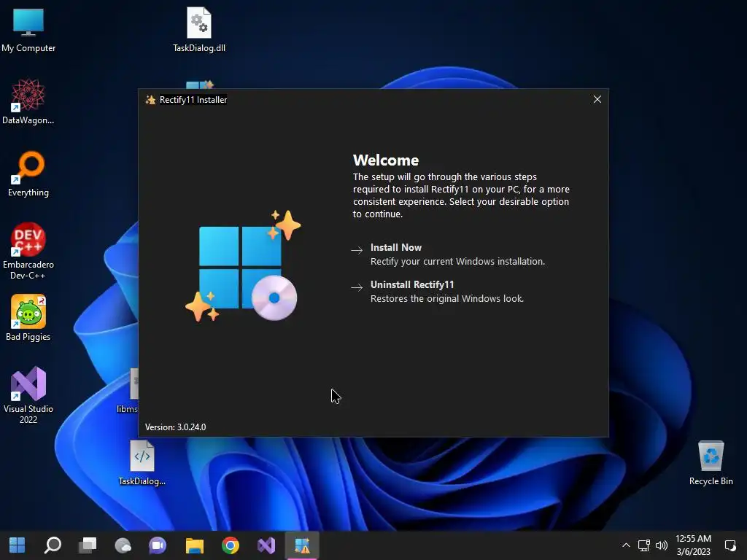Screen dimensions: 747x560
Task: Open File Explorer from taskbar
Action: 194,545
